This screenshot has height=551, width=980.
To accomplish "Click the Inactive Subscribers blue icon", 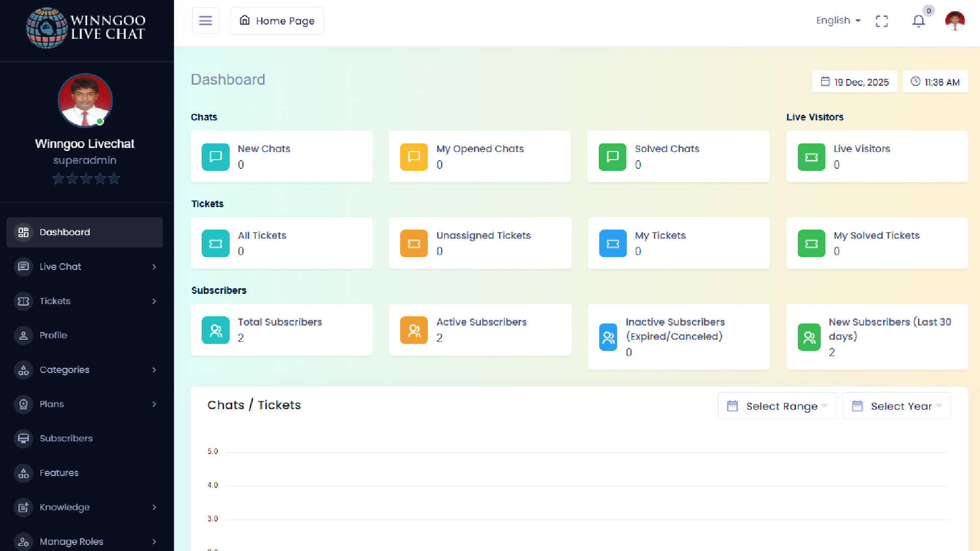I will (608, 337).
